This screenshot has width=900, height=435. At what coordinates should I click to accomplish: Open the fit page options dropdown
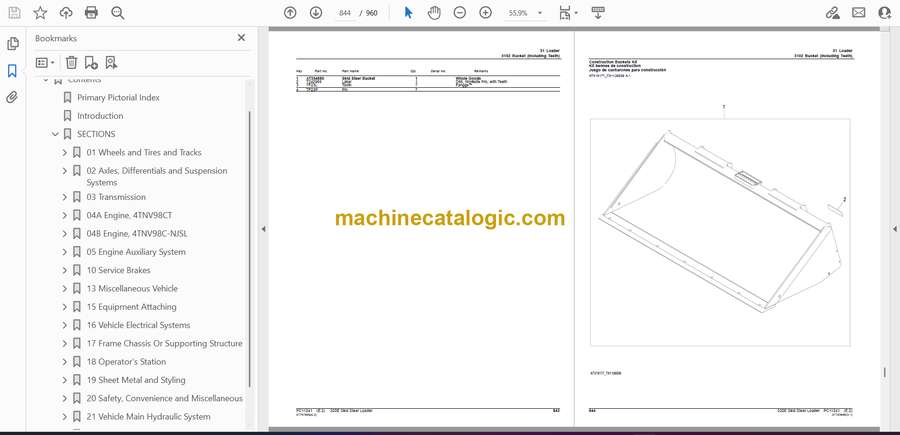point(568,13)
